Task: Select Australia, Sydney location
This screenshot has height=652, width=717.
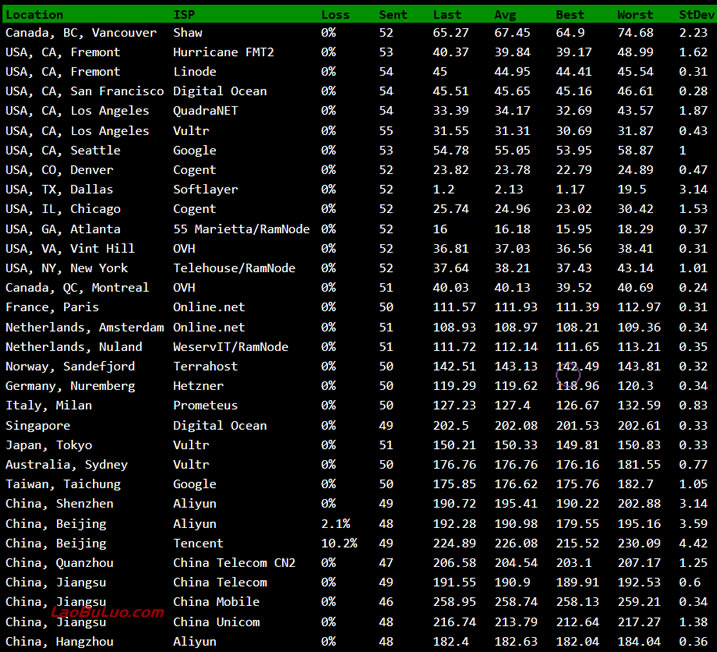Action: point(67,465)
